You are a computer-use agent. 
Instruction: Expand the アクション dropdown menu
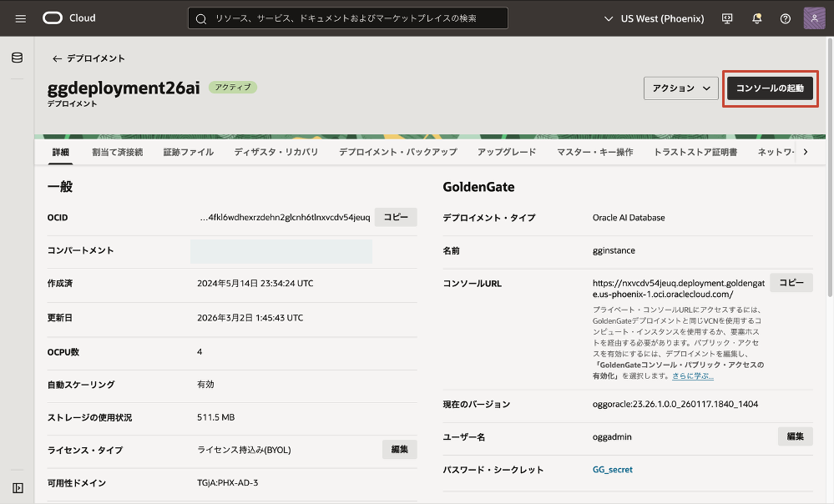click(680, 88)
